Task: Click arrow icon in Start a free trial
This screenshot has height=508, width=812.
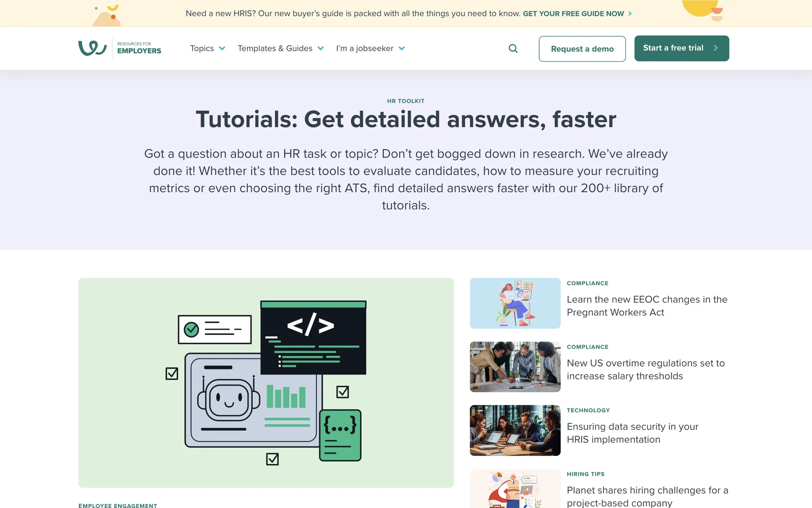Action: click(716, 48)
